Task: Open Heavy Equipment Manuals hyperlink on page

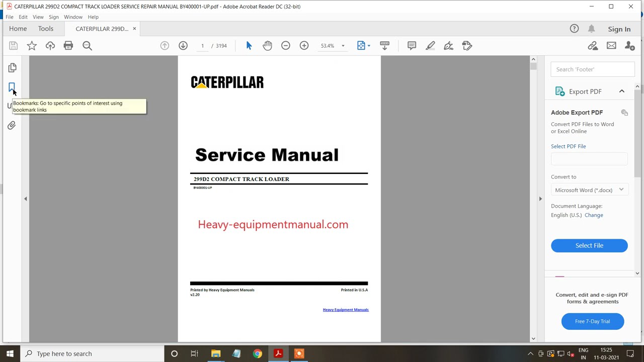Action: point(346,310)
